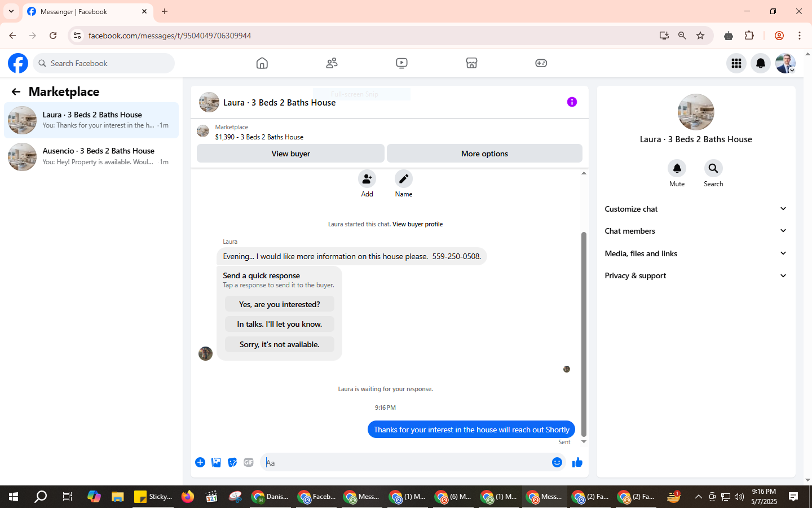The width and height of the screenshot is (812, 508).
Task: Open the browser Extensions puzzle icon
Action: [749, 36]
